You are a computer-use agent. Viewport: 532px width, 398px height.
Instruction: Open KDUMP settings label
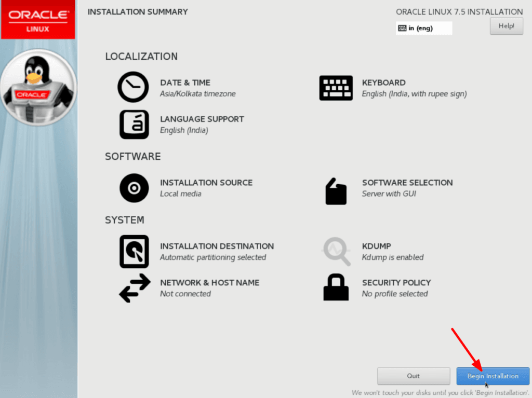(377, 246)
